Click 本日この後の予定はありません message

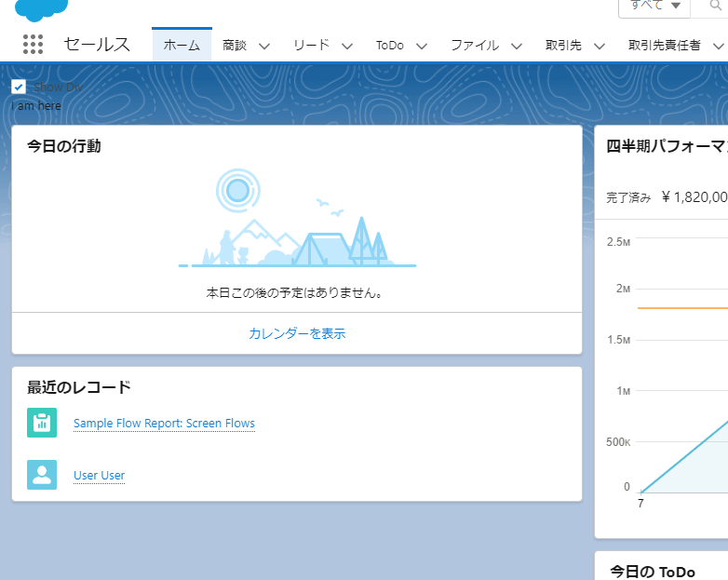click(x=295, y=293)
